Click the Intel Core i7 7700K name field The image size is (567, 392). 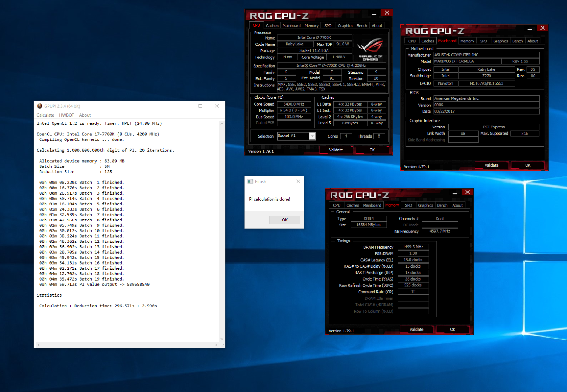[x=314, y=37]
